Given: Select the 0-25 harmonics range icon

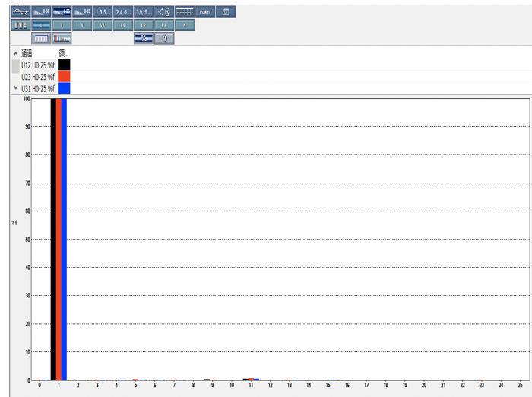Looking at the screenshot, I should point(62,12).
